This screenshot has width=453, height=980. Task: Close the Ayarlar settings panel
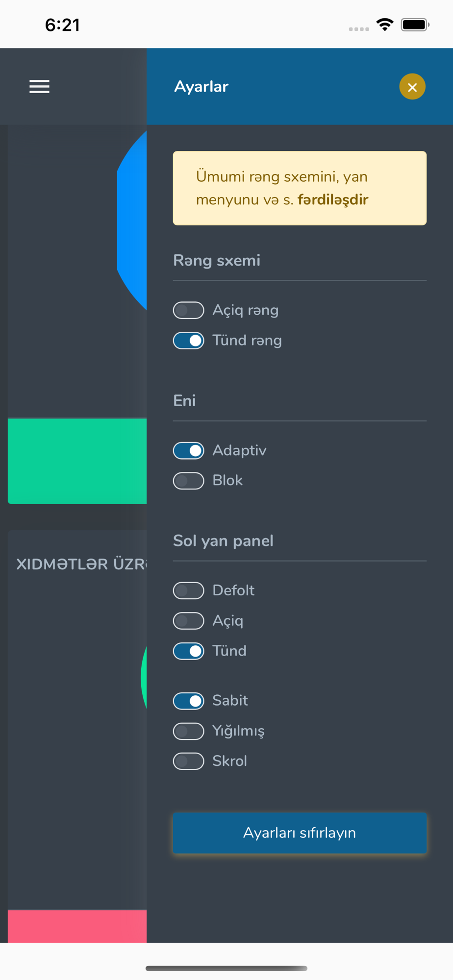coord(412,87)
